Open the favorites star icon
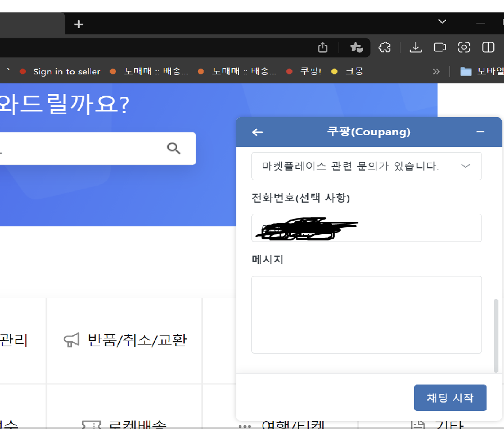The width and height of the screenshot is (504, 429). tap(356, 47)
